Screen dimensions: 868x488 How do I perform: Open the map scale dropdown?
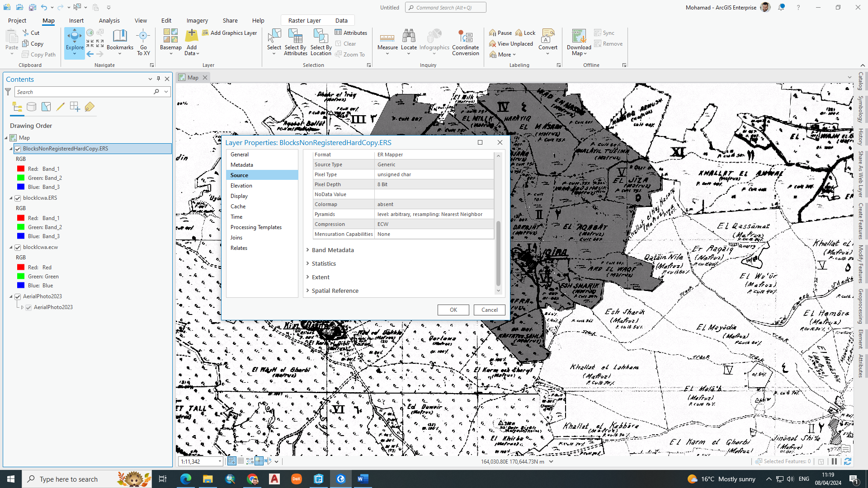click(x=220, y=461)
